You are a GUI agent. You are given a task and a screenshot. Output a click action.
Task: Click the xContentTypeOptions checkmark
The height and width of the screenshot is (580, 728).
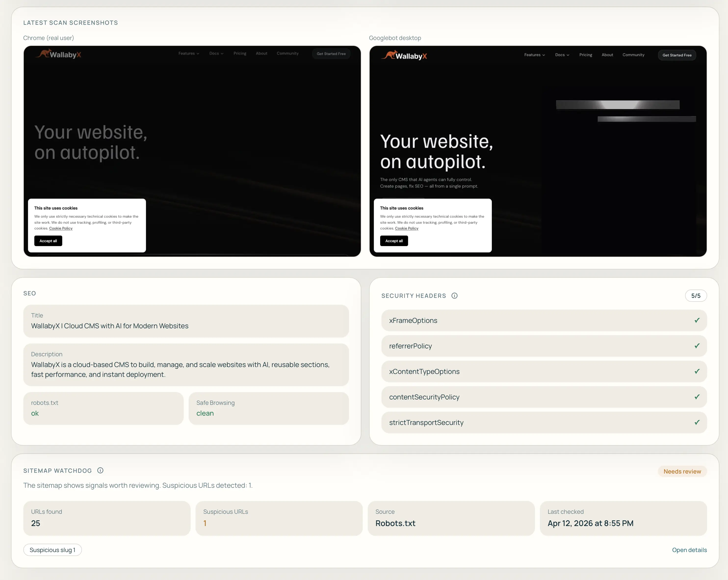pyautogui.click(x=697, y=371)
